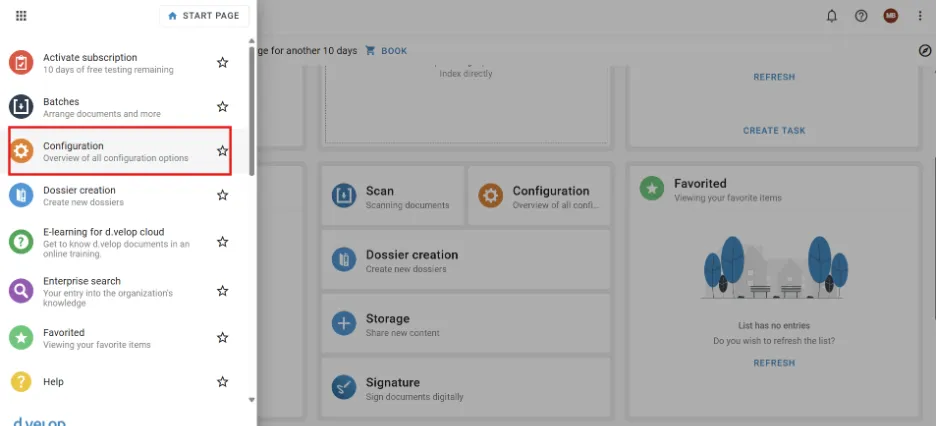Open the Dossier creation tile title on dashboard
The image size is (936, 426).
(412, 255)
